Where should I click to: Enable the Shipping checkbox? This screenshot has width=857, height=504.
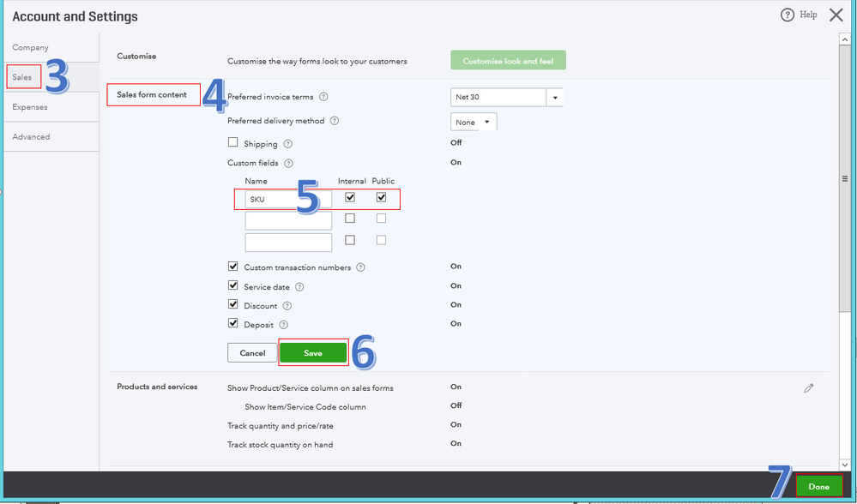coord(232,142)
